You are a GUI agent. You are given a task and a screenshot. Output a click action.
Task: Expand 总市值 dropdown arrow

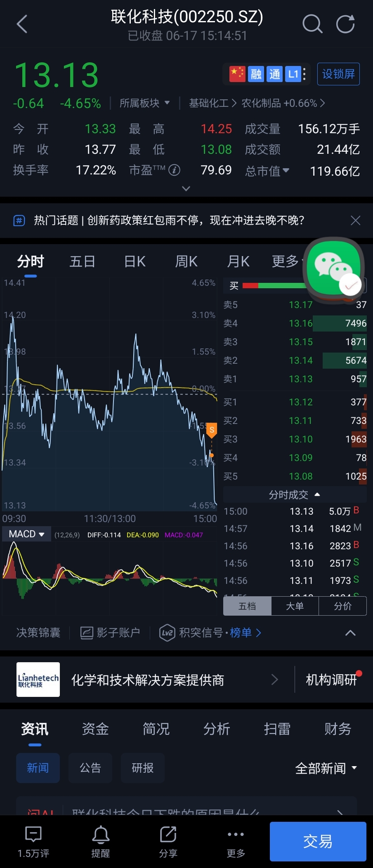pyautogui.click(x=286, y=170)
